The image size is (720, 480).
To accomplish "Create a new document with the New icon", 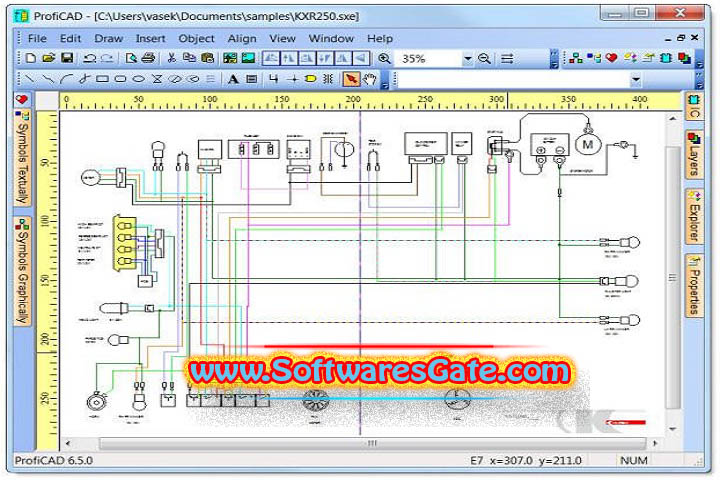I will point(31,58).
